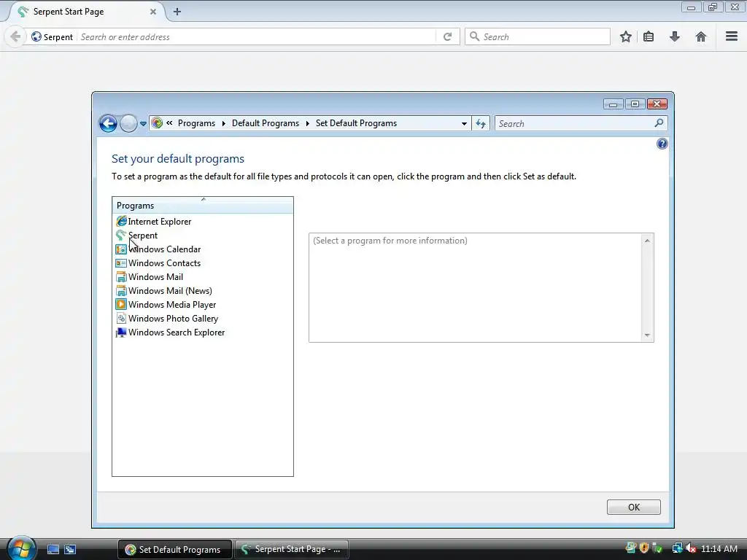Image resolution: width=747 pixels, height=560 pixels.
Task: Click the muted volume tray icon
Action: click(691, 548)
